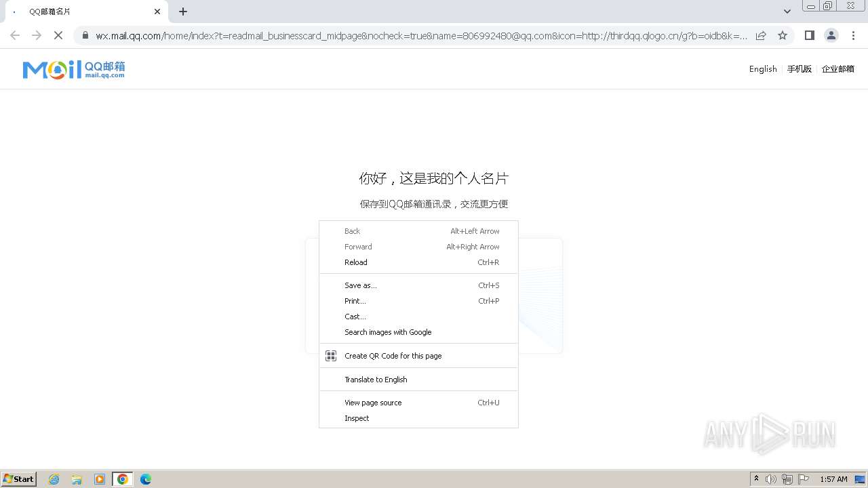Click the show desktop monitor icon

[x=860, y=479]
